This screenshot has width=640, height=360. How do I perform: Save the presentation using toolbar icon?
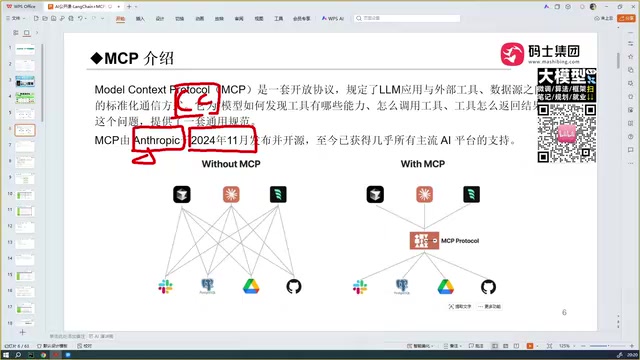pyautogui.click(x=53, y=18)
